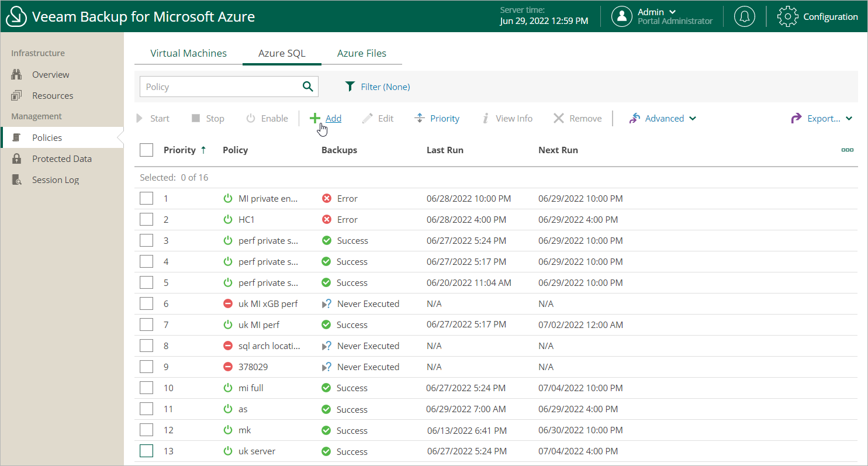Open the Azure Files tab
868x466 pixels.
pos(362,53)
